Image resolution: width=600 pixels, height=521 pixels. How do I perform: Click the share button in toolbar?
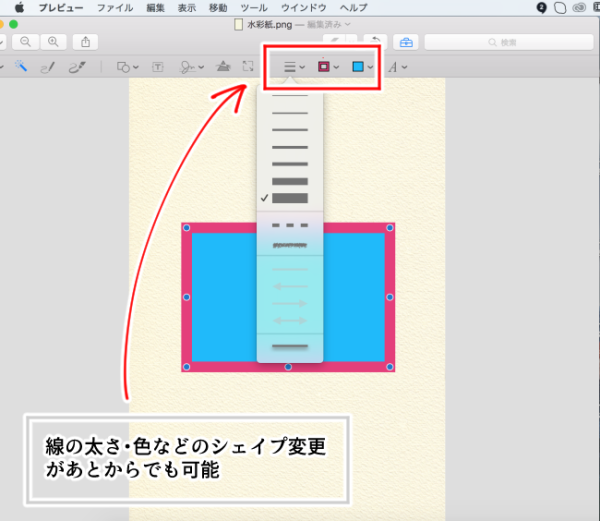tap(85, 42)
